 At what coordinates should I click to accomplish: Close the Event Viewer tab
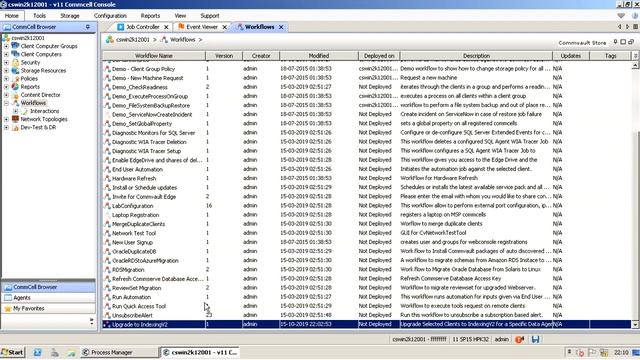[224, 27]
